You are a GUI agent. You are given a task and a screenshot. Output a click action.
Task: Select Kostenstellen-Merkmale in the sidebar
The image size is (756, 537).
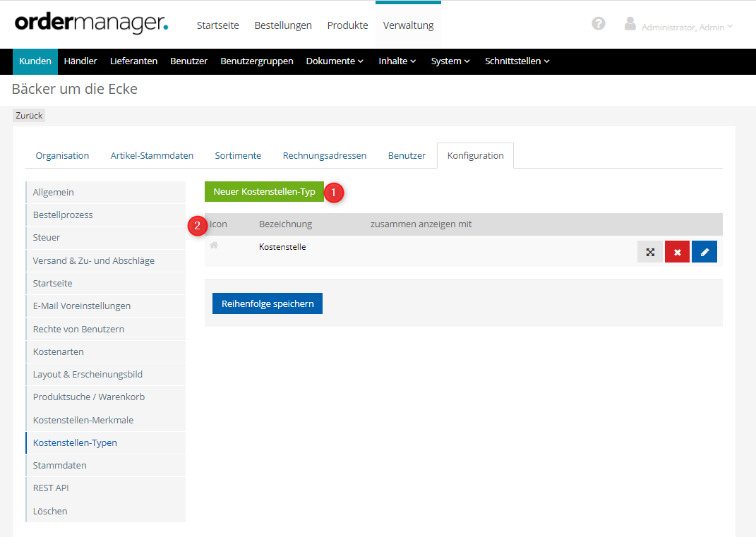click(x=83, y=420)
